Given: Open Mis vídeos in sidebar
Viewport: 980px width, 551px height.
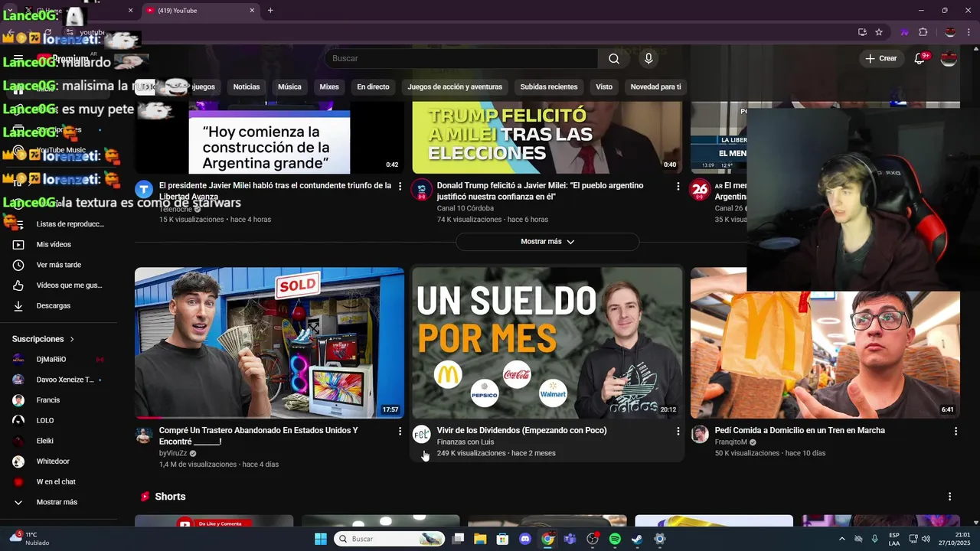Looking at the screenshot, I should 59,245.
